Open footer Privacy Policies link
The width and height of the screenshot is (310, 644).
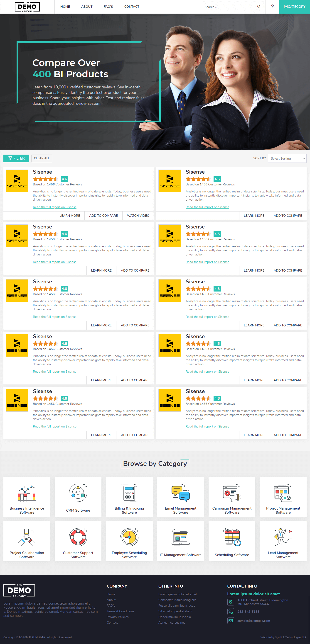click(x=118, y=617)
